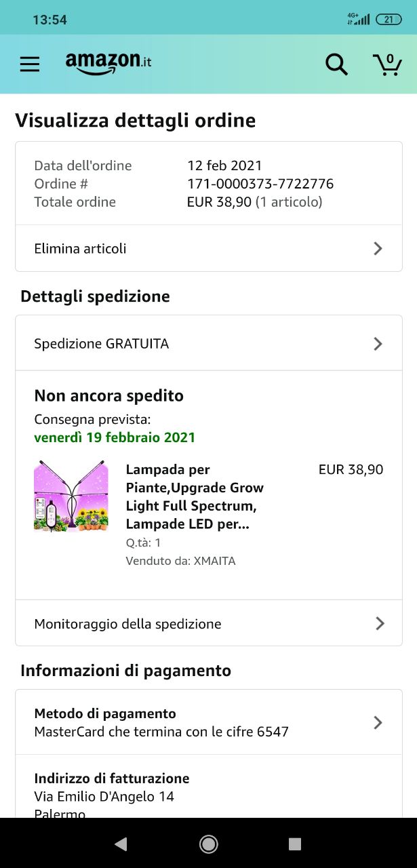Tap the Spedizione GRATUITA text

(x=102, y=344)
